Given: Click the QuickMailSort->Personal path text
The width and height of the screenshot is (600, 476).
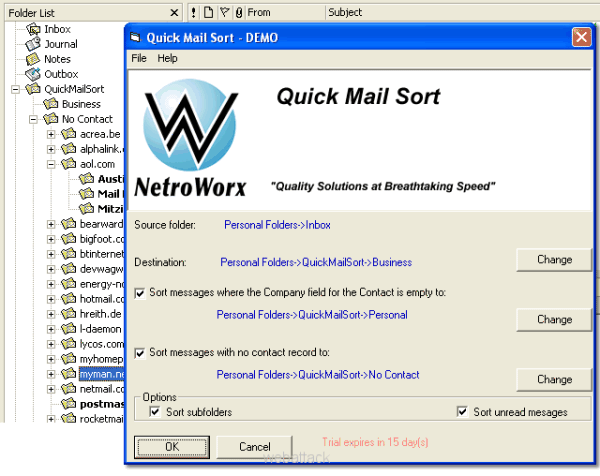Looking at the screenshot, I should point(312,315).
